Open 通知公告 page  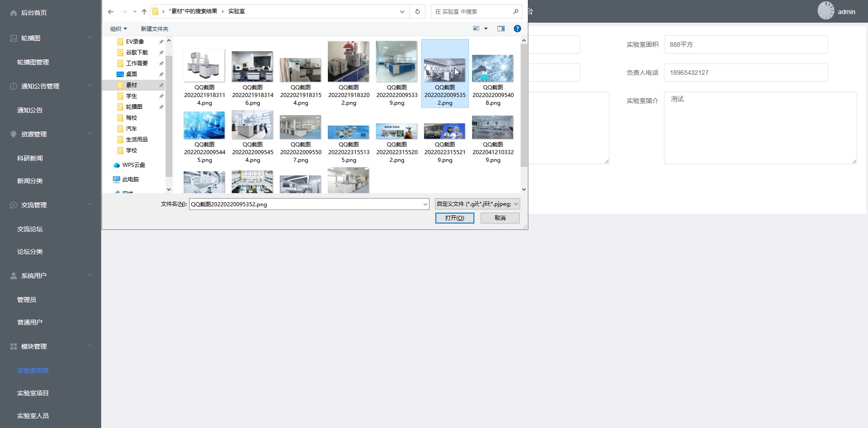click(x=30, y=110)
